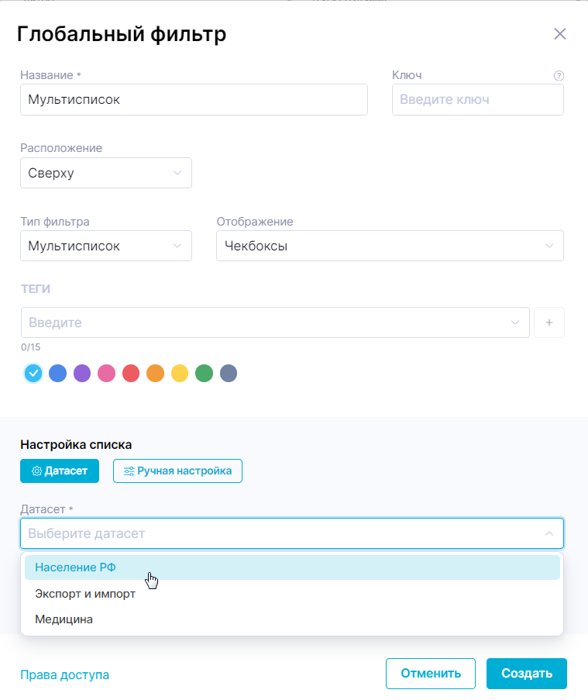588x700 pixels.
Task: Open the Права доступа link
Action: 64,674
